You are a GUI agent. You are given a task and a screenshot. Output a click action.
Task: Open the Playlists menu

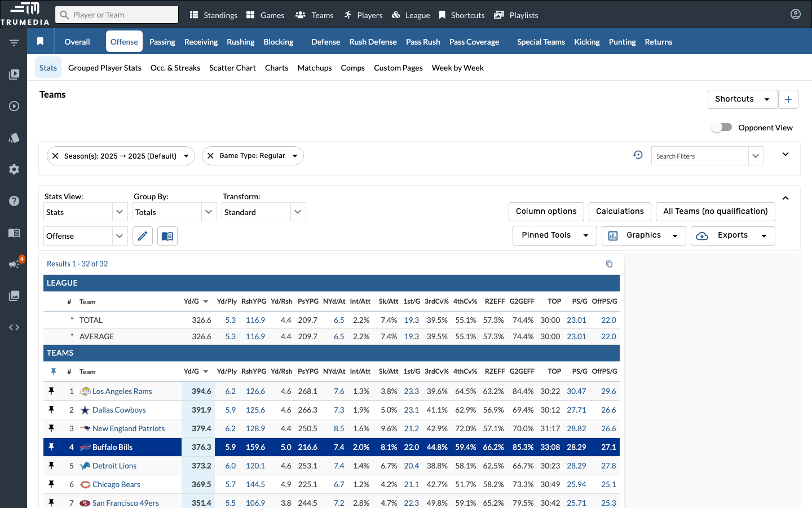click(x=516, y=15)
